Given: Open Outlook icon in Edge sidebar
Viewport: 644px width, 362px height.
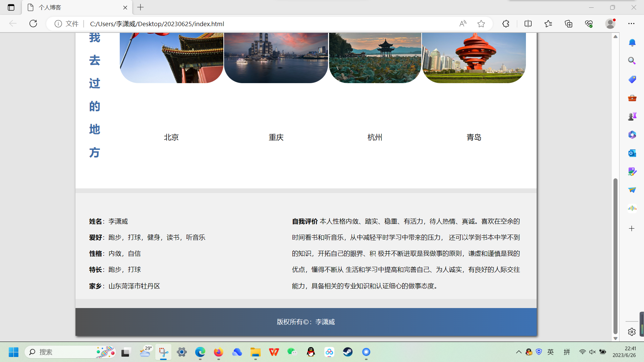Looking at the screenshot, I should click(x=632, y=153).
